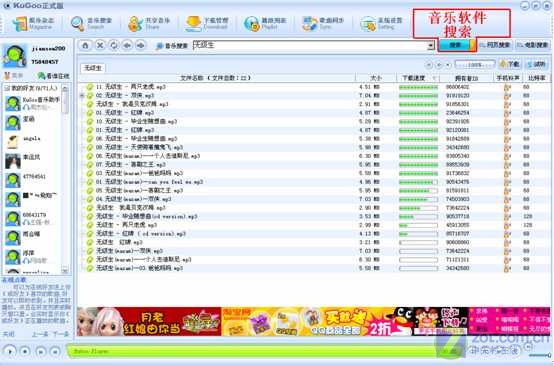Image resolution: width=554 pixels, height=365 pixels.
Task: Click the user avatar of jiamzem200
Action: point(15,56)
